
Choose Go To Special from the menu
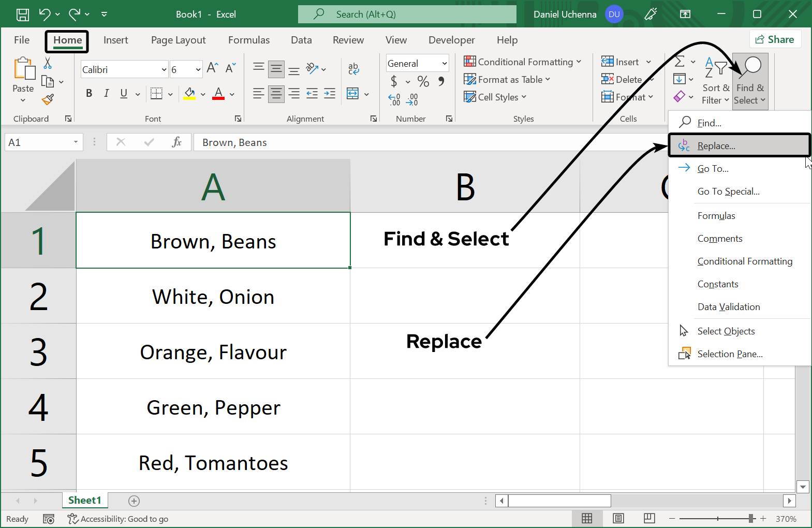tap(728, 192)
